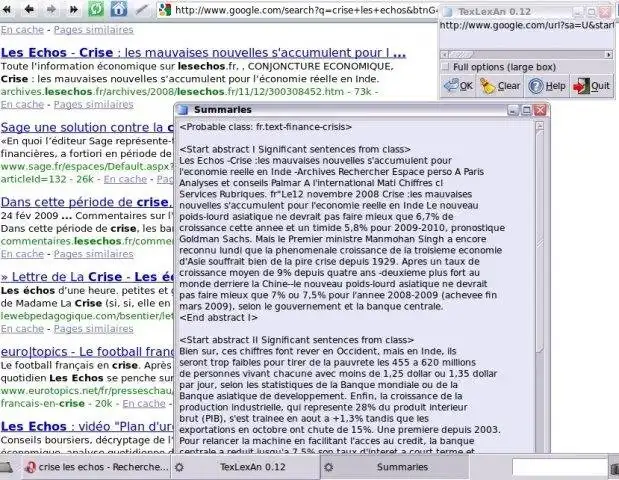The height and width of the screenshot is (480, 619).
Task: Click the Quit button in TexLexAn
Action: tap(592, 86)
